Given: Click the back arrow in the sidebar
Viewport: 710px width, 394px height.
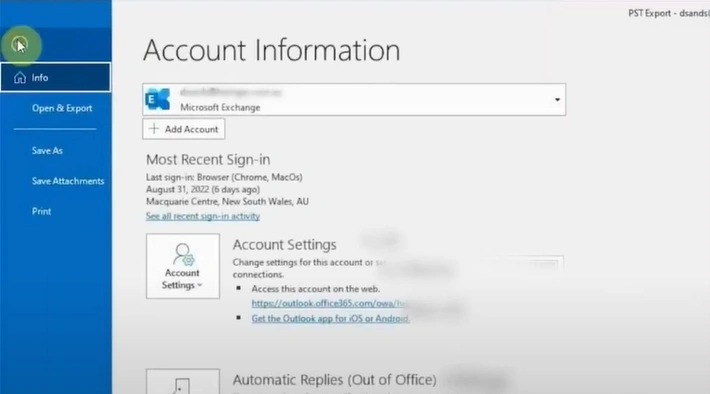Looking at the screenshot, I should (20, 45).
